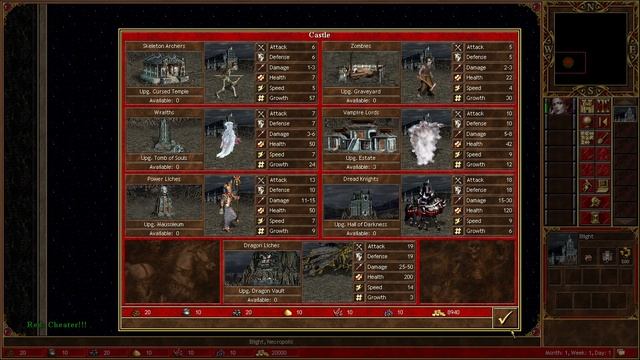The height and width of the screenshot is (360, 640).
Task: Click the "Upg. Hall of Darkness" label
Action: 361,224
